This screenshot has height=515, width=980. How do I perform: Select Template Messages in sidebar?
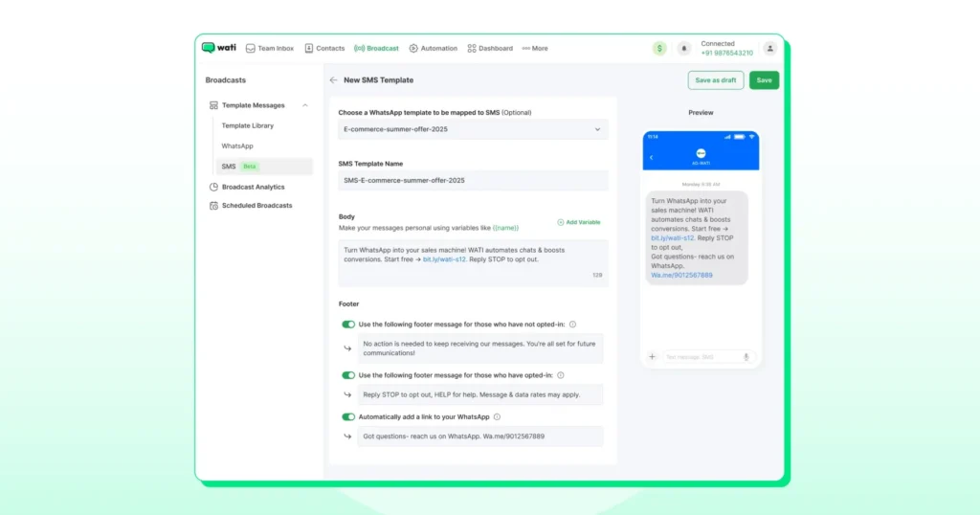point(253,105)
